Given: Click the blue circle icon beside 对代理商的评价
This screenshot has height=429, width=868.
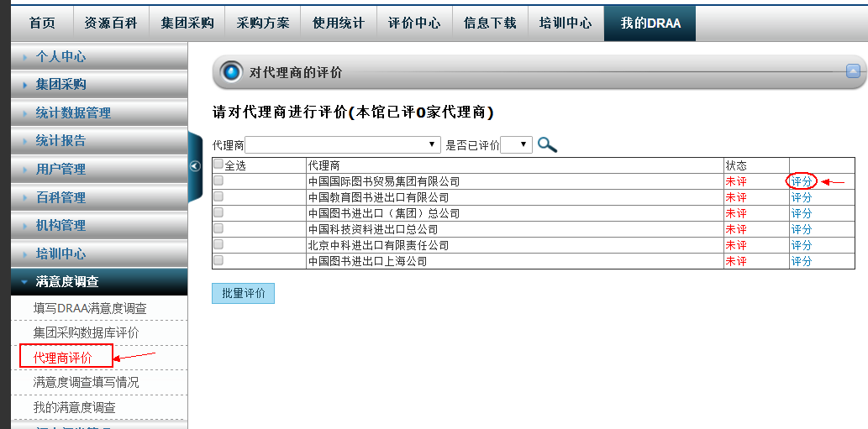Looking at the screenshot, I should tap(231, 72).
